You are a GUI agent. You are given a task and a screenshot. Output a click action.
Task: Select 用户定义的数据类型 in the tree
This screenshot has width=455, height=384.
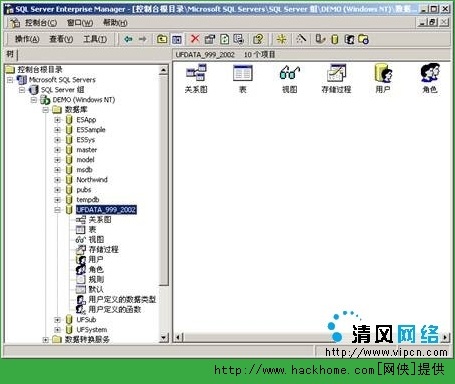[x=122, y=299]
